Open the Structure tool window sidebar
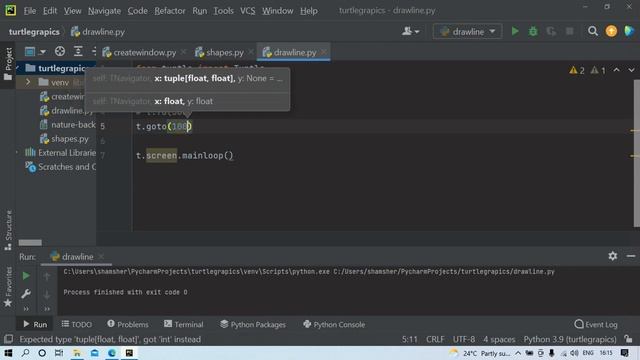 tap(8, 230)
